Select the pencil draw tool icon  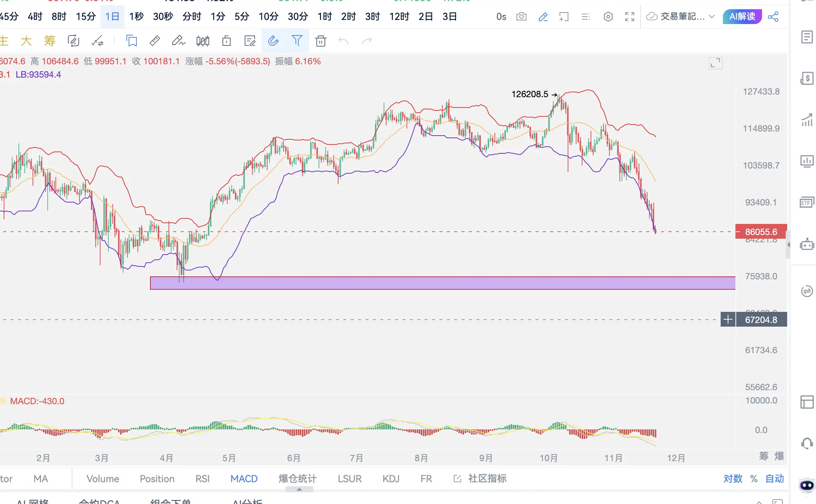pos(178,41)
